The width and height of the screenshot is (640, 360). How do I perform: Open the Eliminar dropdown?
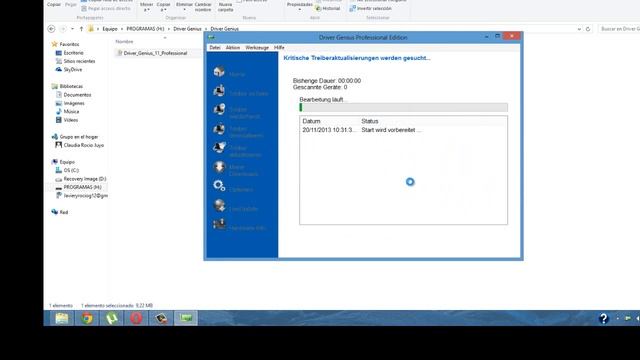(x=184, y=7)
